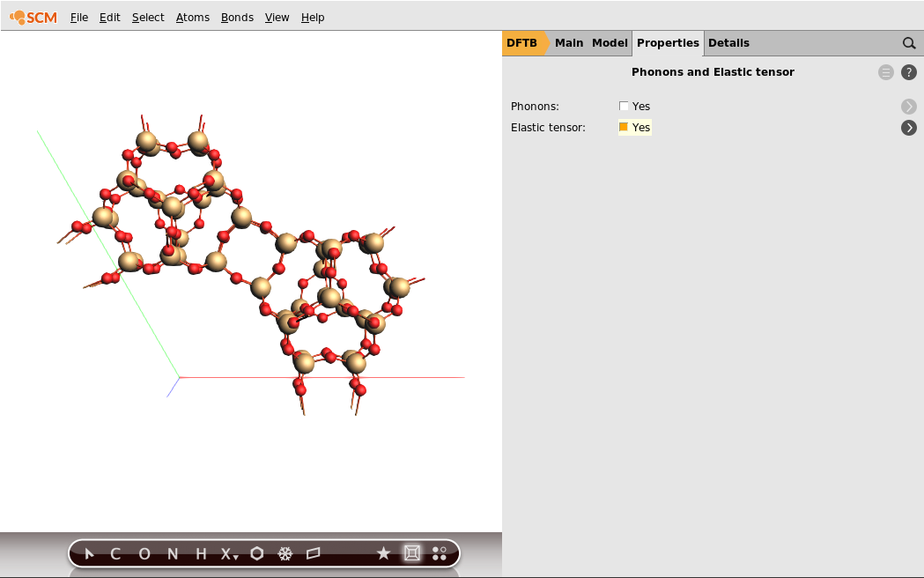Open the DFTB method selector
924x578 pixels.
[521, 42]
